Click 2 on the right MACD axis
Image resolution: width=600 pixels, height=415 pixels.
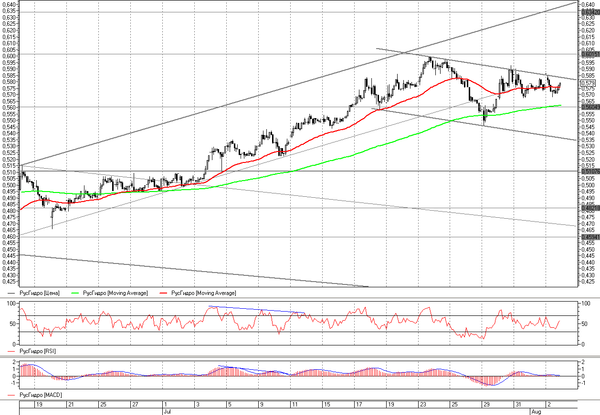583,362
